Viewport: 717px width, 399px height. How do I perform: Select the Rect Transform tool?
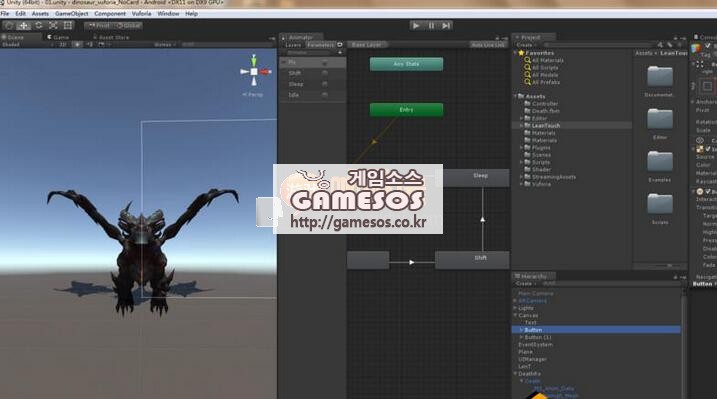point(68,26)
